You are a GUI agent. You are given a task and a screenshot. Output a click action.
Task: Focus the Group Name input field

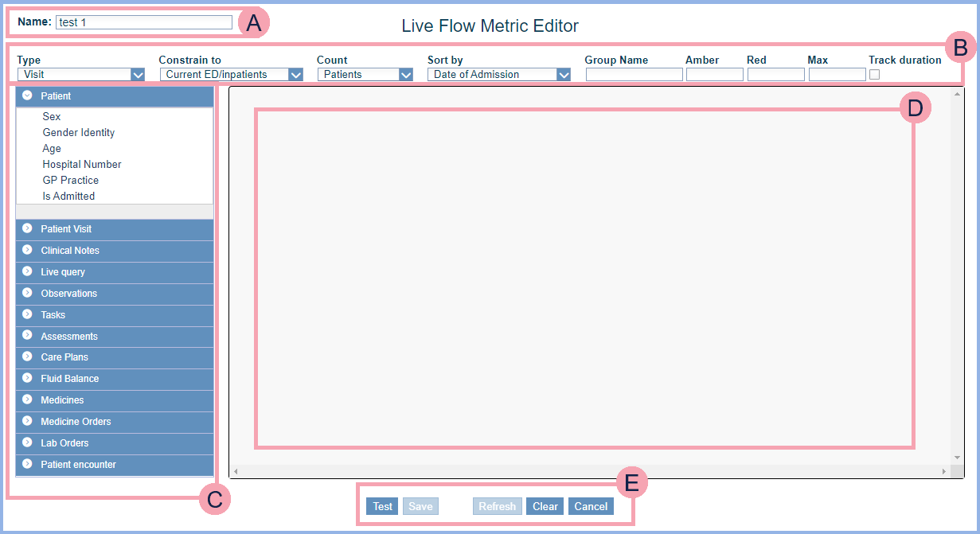point(634,75)
